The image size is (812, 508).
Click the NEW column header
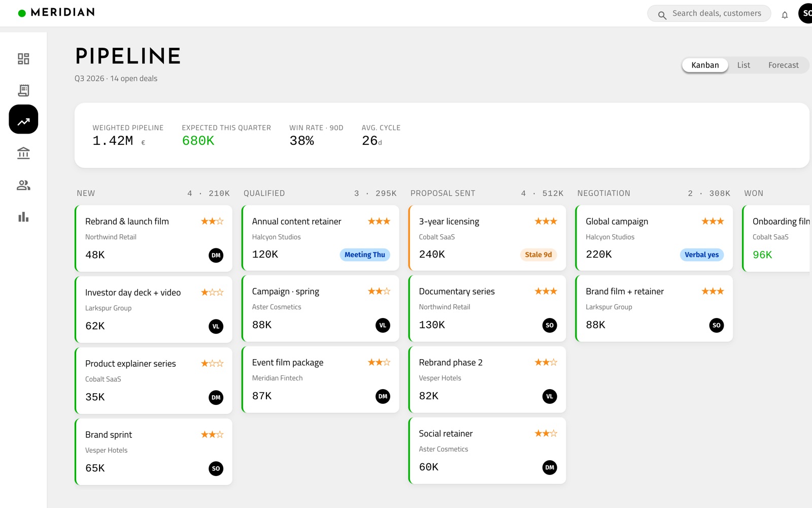click(x=86, y=193)
